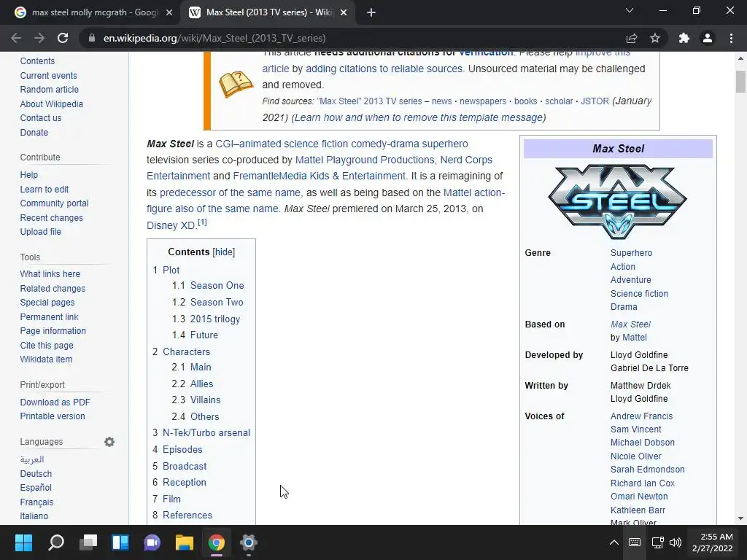Click the Max Steel logo image
Screen dimensions: 747x560
618,201
